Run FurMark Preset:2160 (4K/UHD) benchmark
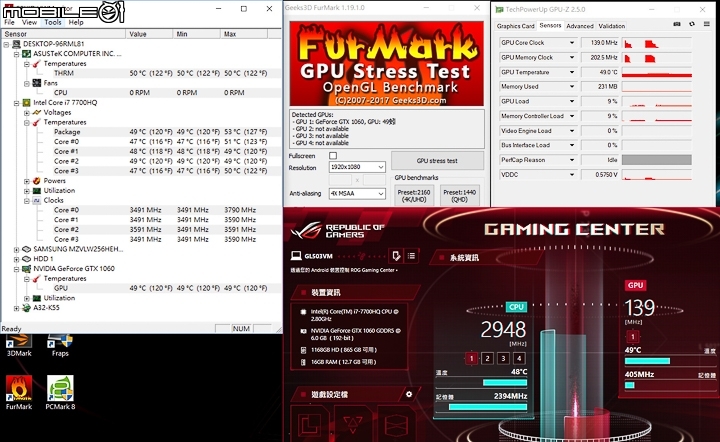Image resolution: width=720 pixels, height=442 pixels. click(414, 196)
